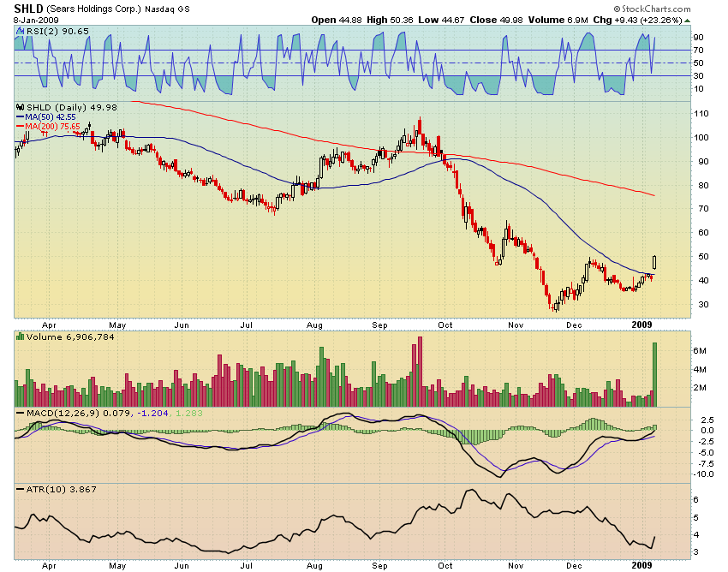This screenshot has height=572, width=728.
Task: Click the Volume 6.9M header value
Action: point(558,20)
